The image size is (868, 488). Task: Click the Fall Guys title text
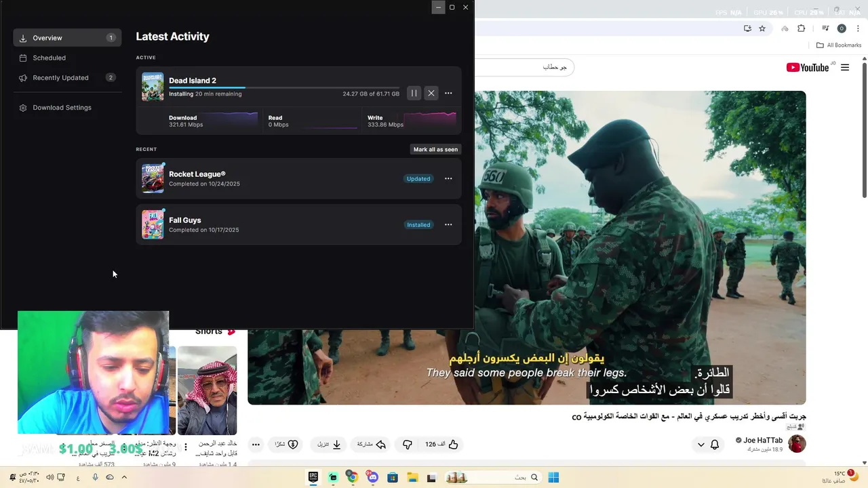185,220
